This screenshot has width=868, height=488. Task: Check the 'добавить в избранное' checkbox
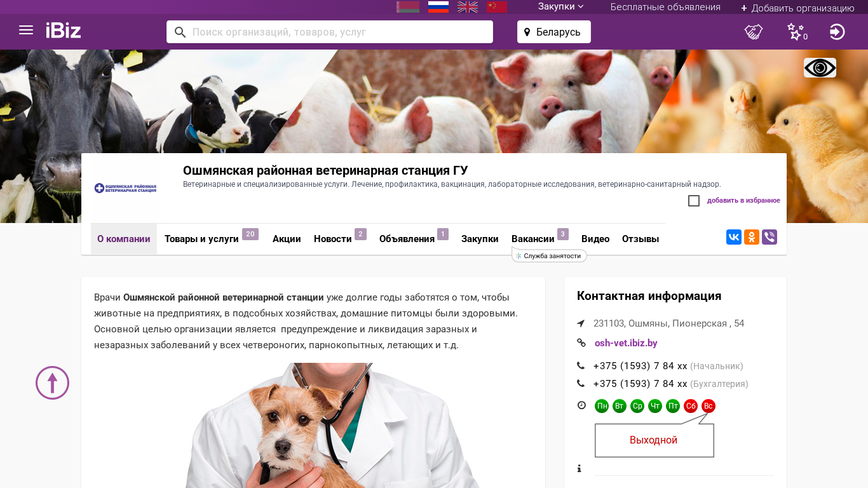694,201
